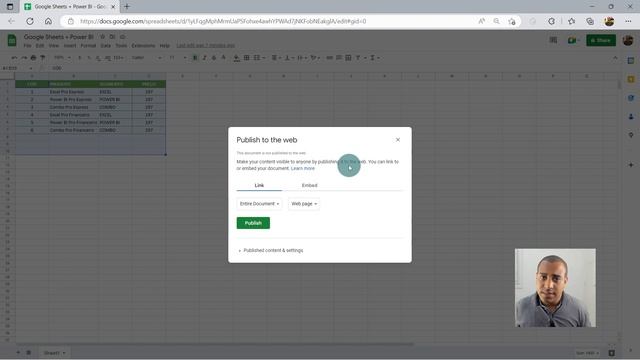640x360 pixels.
Task: Toggle strikethrough formatting in toolbar
Action: click(x=214, y=58)
